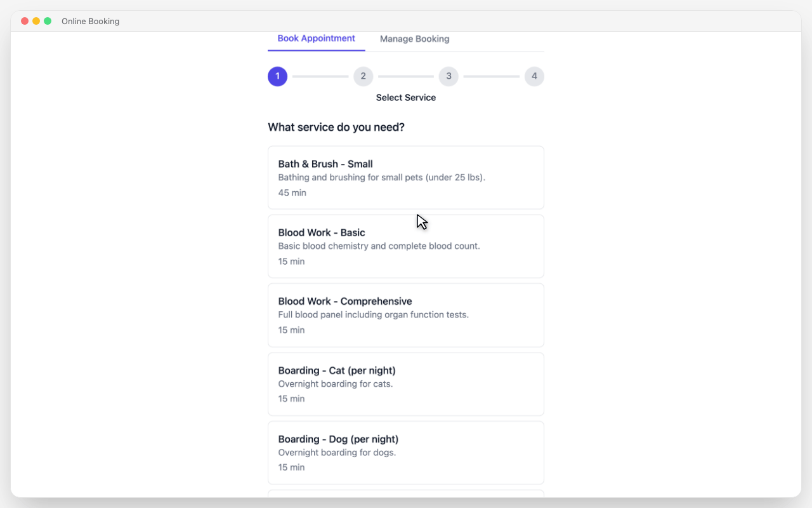Click the step 1 progress circle

(277, 76)
